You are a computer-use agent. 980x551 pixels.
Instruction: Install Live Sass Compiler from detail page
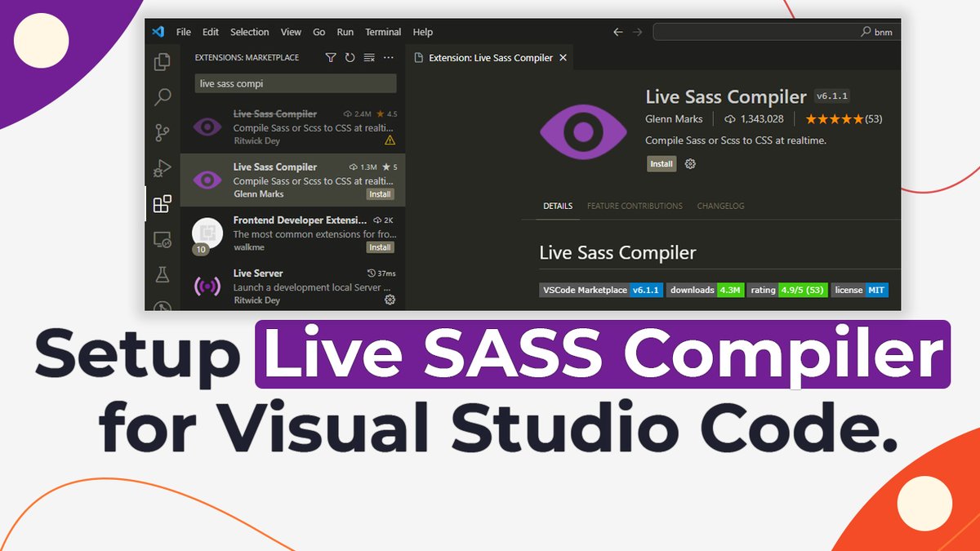click(661, 164)
